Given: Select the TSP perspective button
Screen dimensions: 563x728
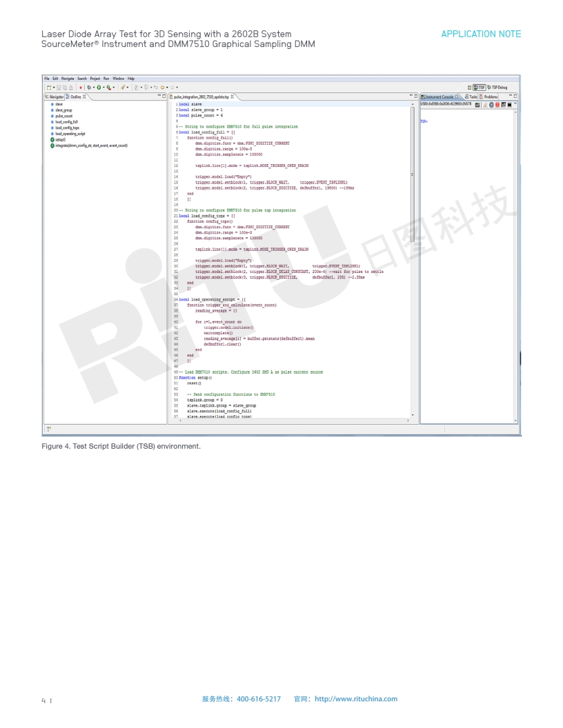Looking at the screenshot, I should [x=481, y=87].
